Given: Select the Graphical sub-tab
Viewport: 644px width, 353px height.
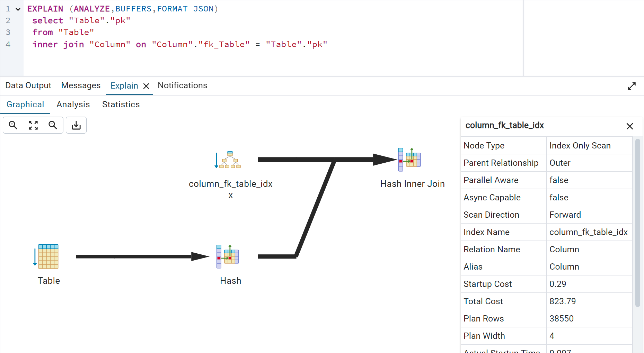Looking at the screenshot, I should tap(25, 105).
